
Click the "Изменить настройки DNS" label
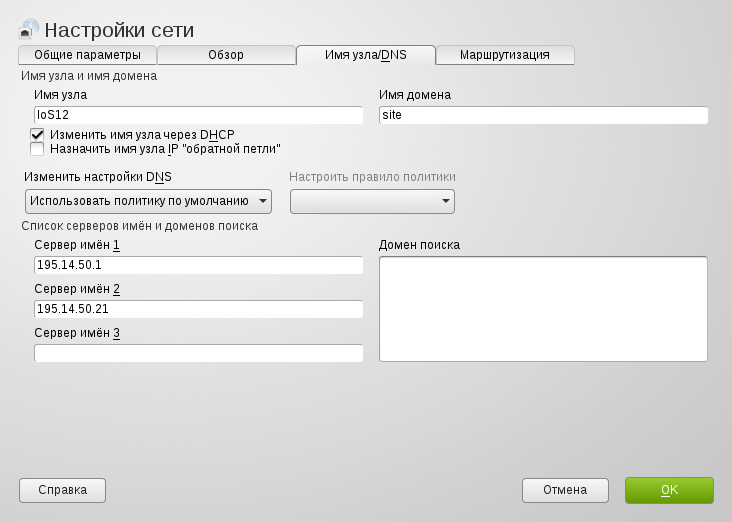tap(97, 177)
